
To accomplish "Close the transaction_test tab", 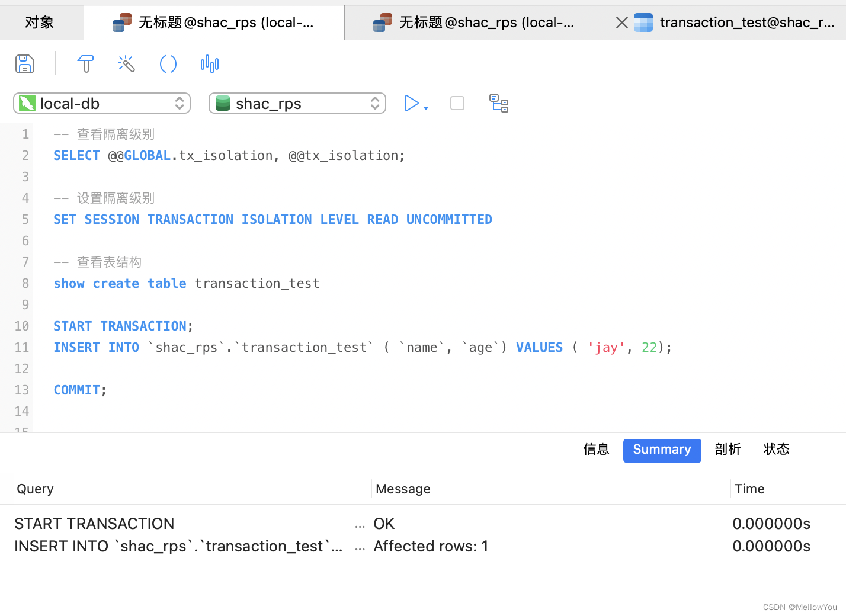I will tap(621, 23).
